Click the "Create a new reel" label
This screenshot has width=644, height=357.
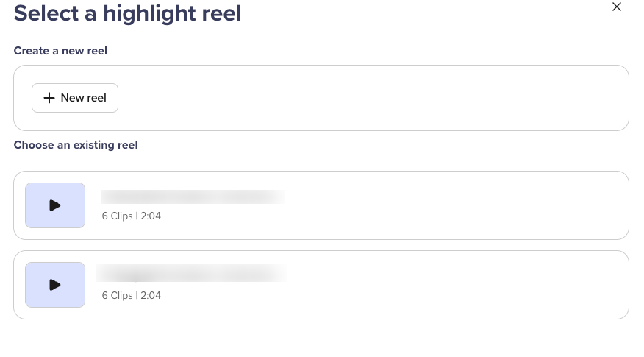tap(61, 51)
